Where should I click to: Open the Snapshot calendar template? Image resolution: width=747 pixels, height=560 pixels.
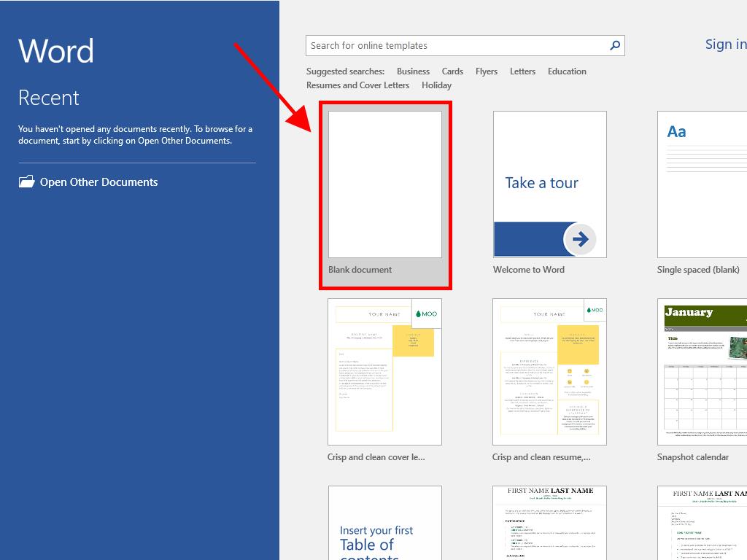702,372
